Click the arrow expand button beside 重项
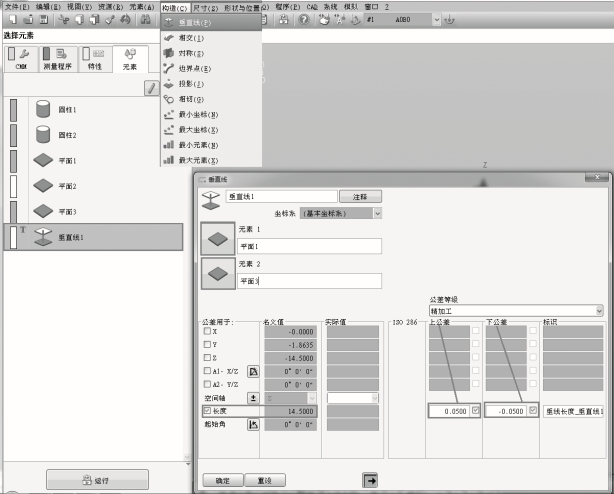The width and height of the screenshot is (614, 494). click(369, 480)
